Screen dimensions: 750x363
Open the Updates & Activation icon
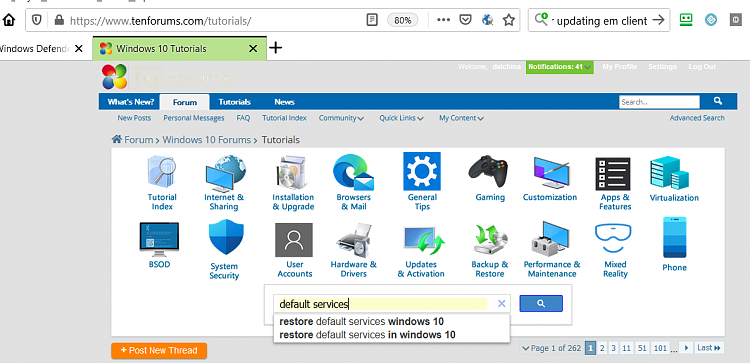tap(424, 241)
